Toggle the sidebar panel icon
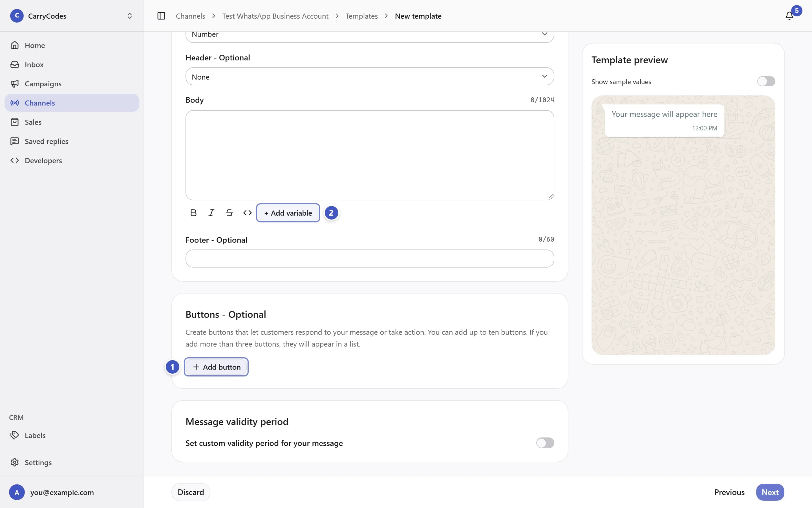Screen dimensions: 812x508 point(161,16)
